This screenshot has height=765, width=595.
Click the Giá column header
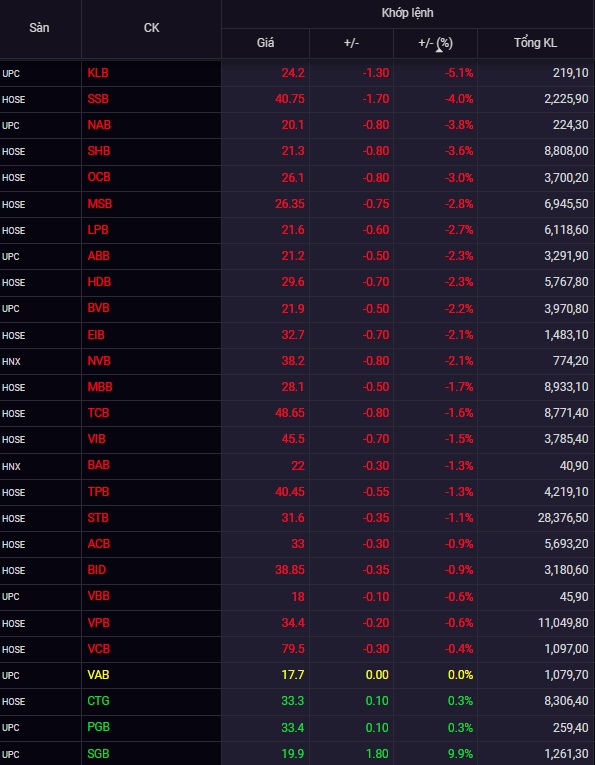tap(265, 43)
